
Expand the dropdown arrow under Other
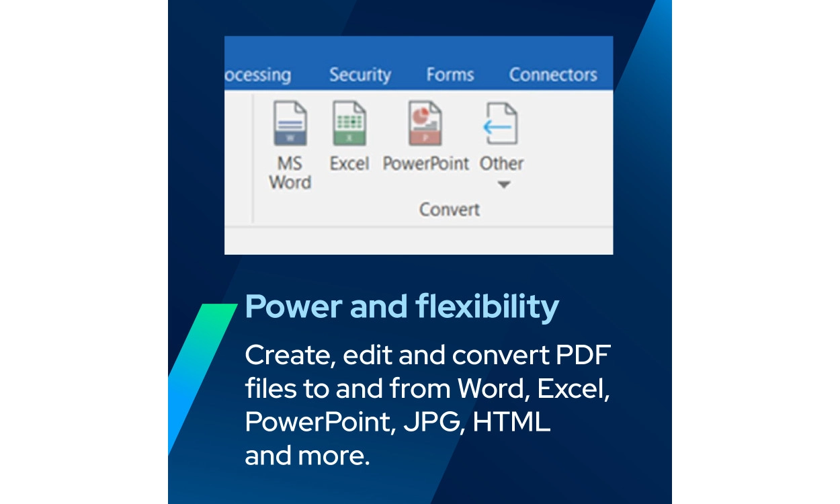click(503, 185)
